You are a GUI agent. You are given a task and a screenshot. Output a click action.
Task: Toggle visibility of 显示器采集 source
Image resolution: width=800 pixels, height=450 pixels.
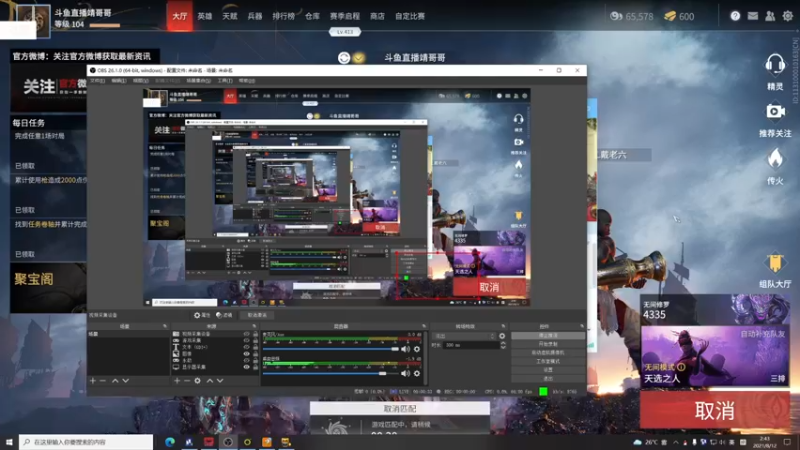tap(246, 367)
